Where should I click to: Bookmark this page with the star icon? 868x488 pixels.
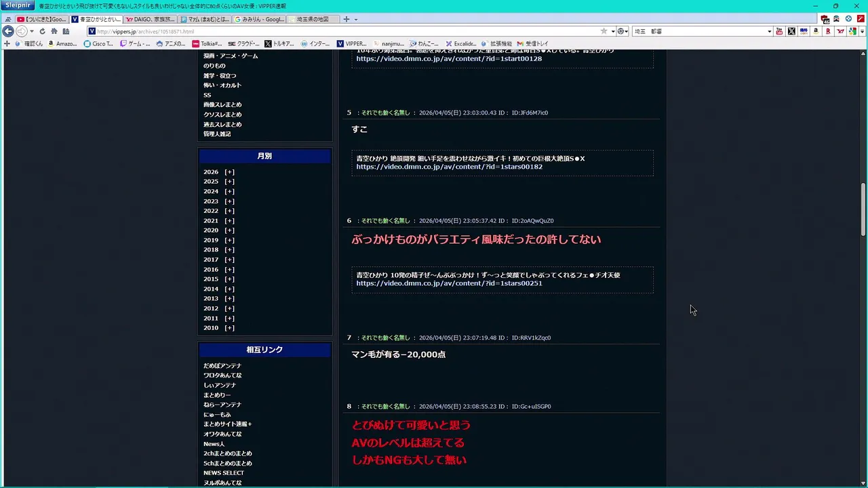coord(604,31)
